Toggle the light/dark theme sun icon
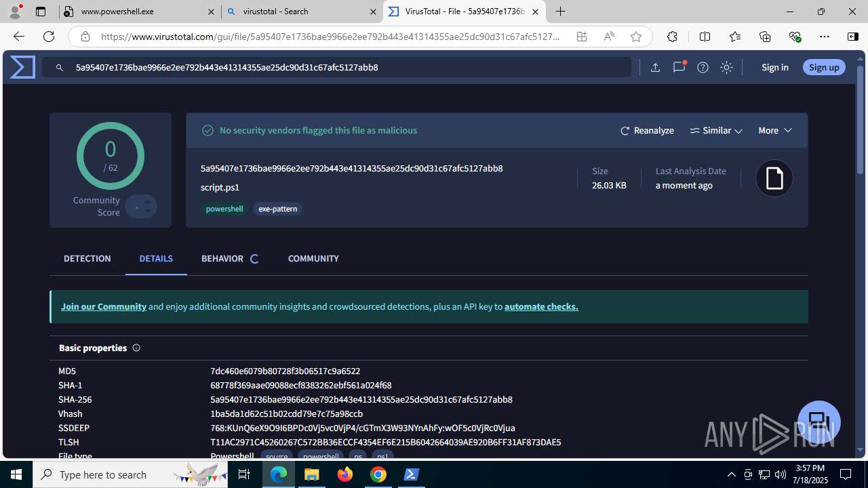This screenshot has width=868, height=488. [726, 67]
